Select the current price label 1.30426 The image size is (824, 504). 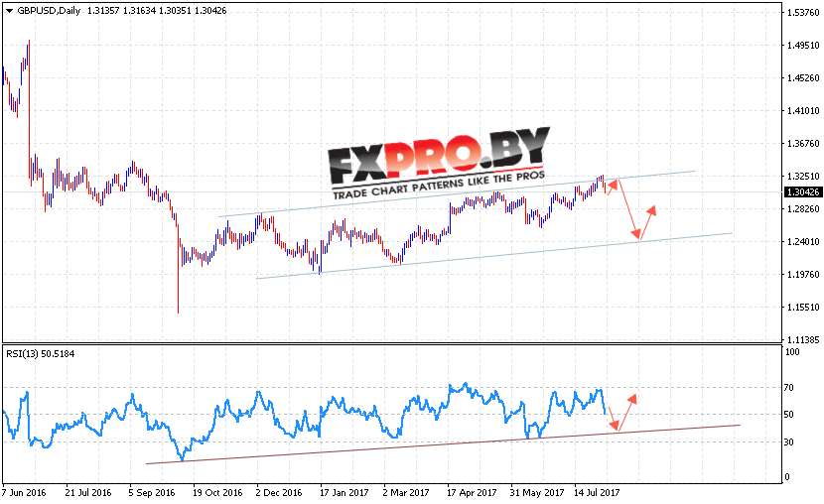coord(803,192)
